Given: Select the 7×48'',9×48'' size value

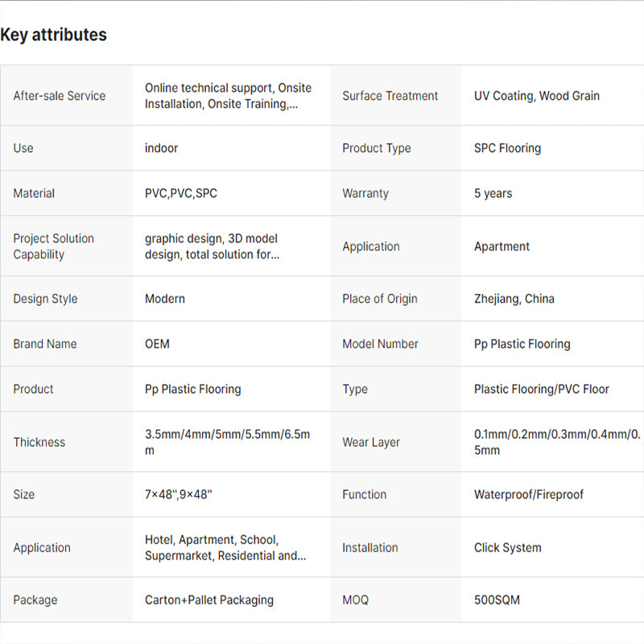Looking at the screenshot, I should point(178,494).
